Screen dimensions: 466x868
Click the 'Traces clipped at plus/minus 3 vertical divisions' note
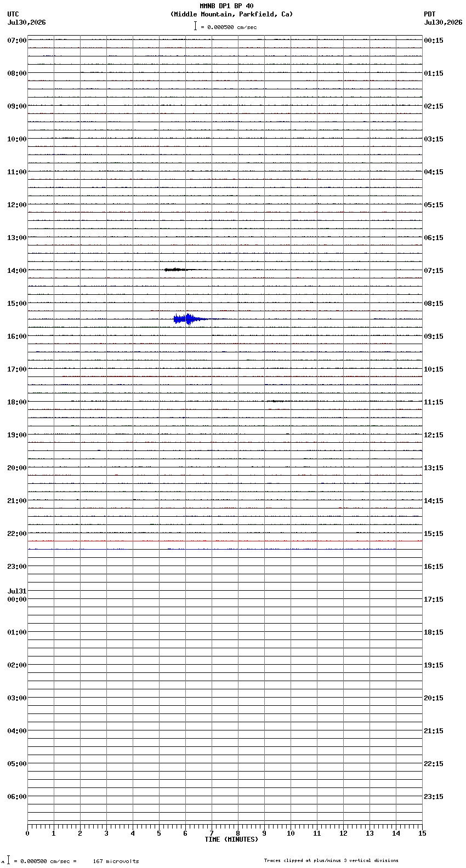click(x=331, y=860)
